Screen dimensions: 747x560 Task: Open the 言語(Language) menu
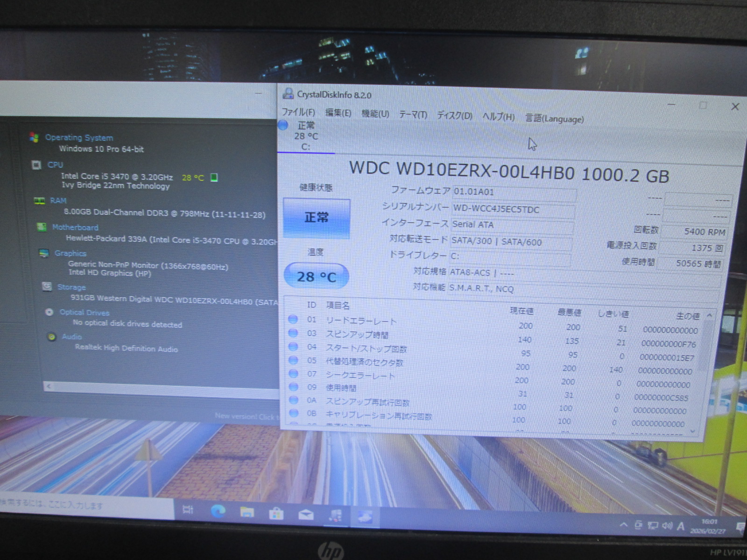click(x=554, y=119)
